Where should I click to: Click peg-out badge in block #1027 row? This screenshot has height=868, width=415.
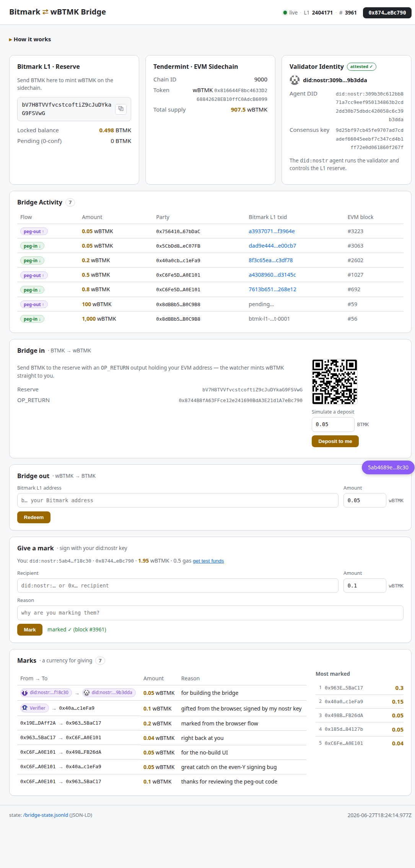[x=34, y=275]
